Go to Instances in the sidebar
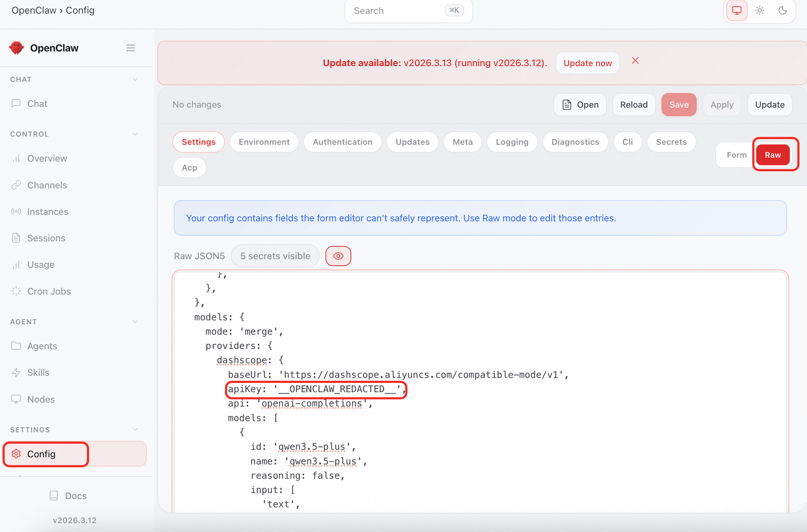This screenshot has height=532, width=807. [74, 211]
